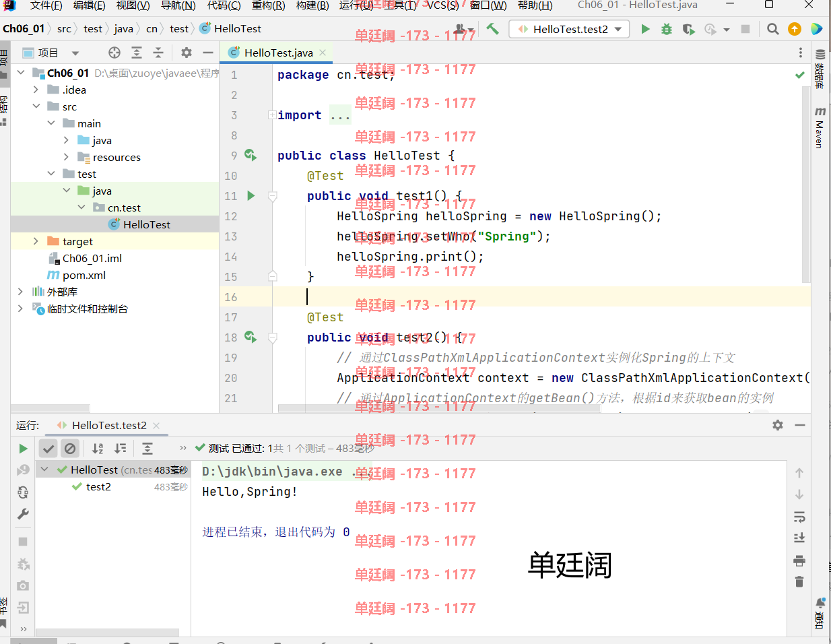
Task: Sort test results alphabetically
Action: [x=98, y=449]
